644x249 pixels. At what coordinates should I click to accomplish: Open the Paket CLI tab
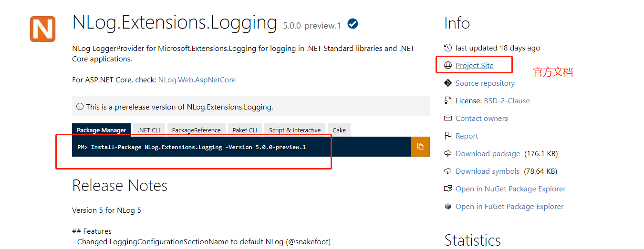pyautogui.click(x=245, y=130)
